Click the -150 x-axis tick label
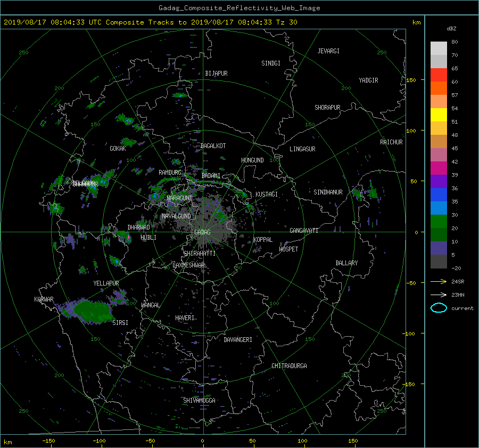 pos(48,441)
